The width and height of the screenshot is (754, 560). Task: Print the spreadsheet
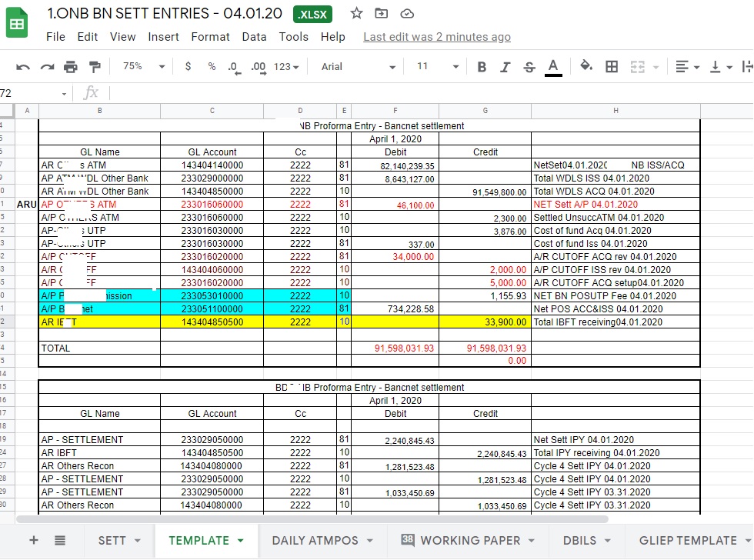[x=71, y=67]
